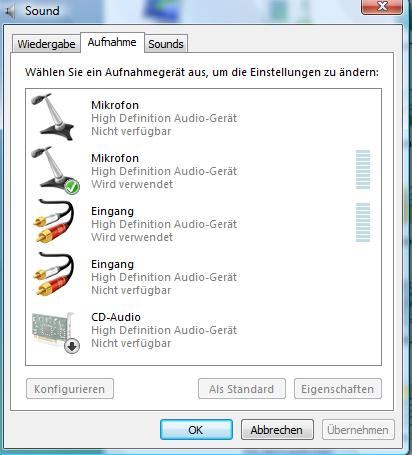
Task: Click the Konfigurieren button
Action: 70,389
